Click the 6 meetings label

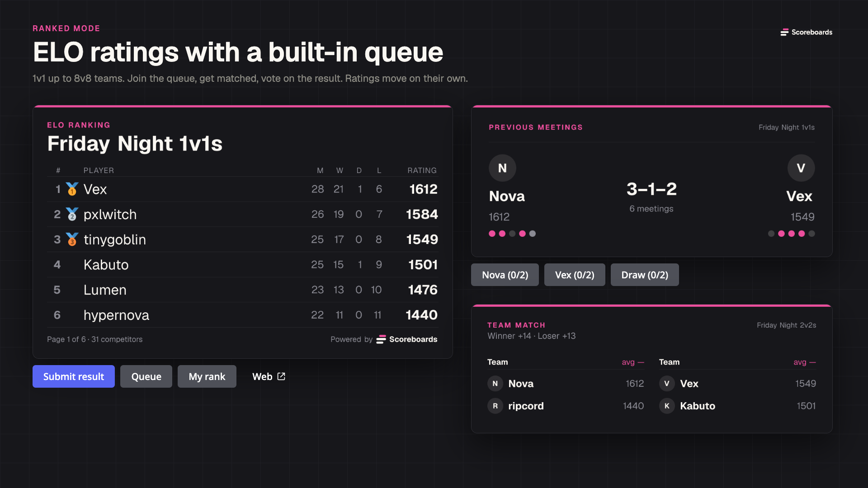click(651, 209)
